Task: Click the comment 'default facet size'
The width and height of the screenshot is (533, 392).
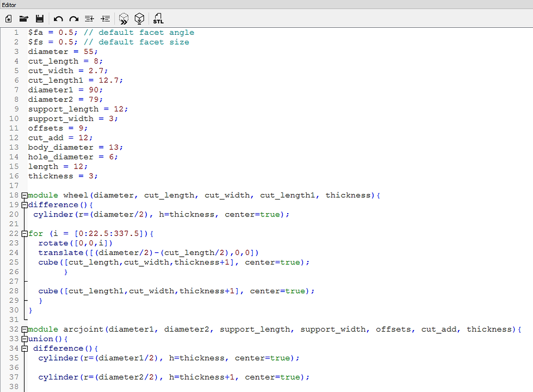Action: 144,42
